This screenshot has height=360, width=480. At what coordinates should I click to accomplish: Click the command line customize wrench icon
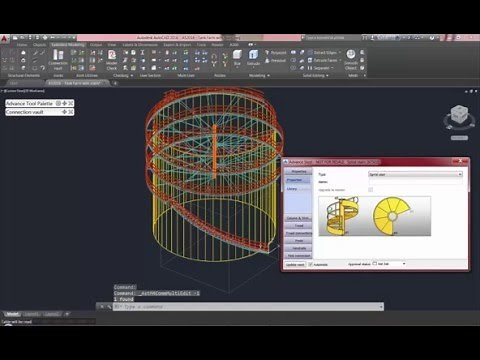click(109, 307)
